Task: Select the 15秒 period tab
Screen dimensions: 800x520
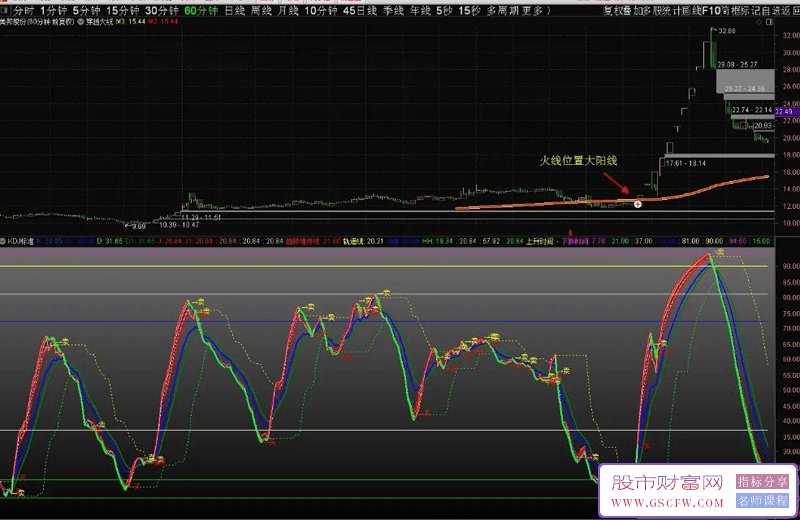Action: [469, 10]
